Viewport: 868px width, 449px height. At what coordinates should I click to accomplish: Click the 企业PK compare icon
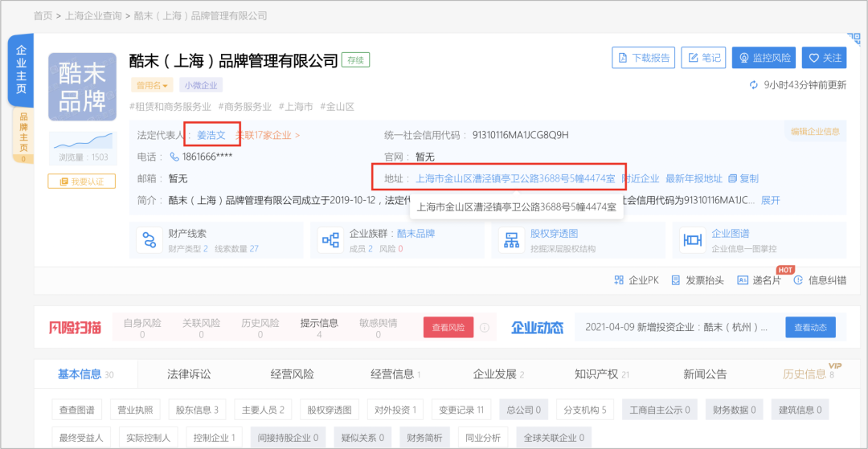[x=620, y=280]
